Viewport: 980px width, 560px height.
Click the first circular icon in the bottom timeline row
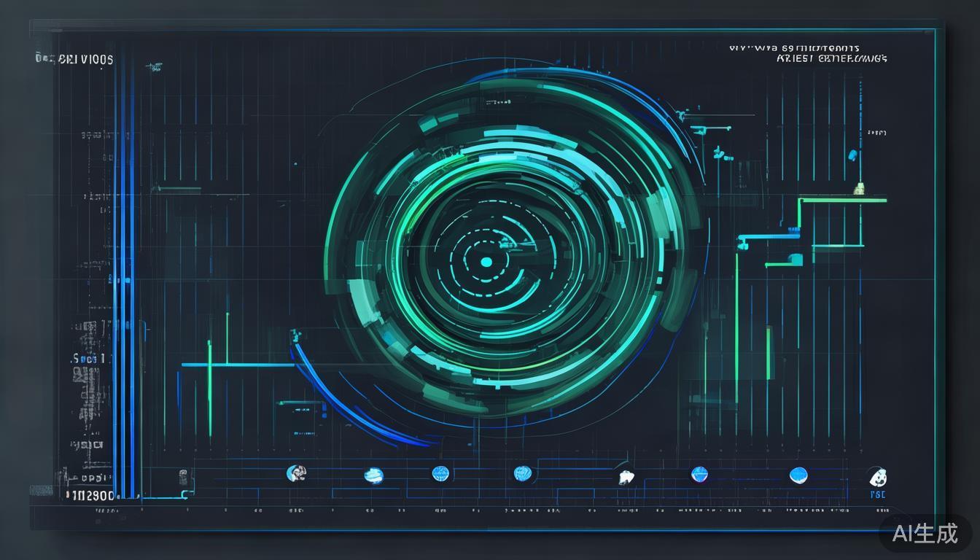[x=296, y=473]
